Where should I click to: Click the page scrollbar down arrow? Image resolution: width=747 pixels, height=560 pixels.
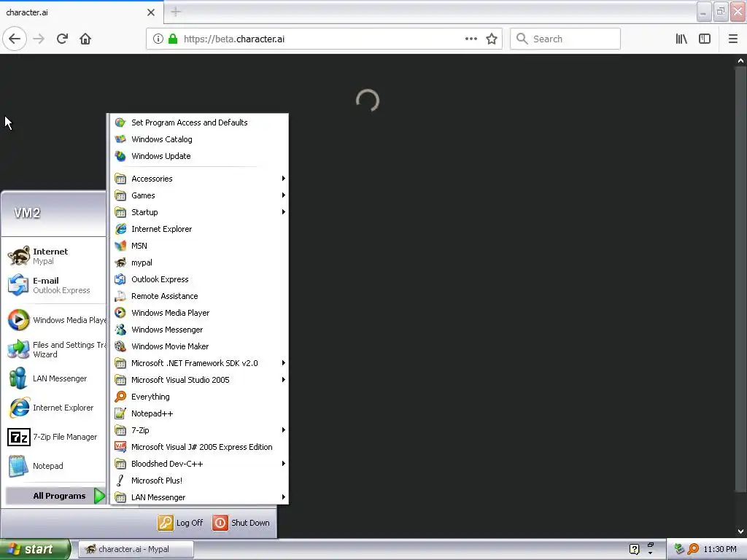pos(740,532)
